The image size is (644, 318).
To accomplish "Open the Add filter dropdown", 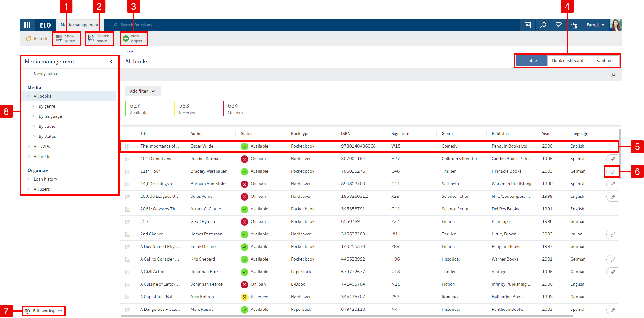I will (x=143, y=91).
